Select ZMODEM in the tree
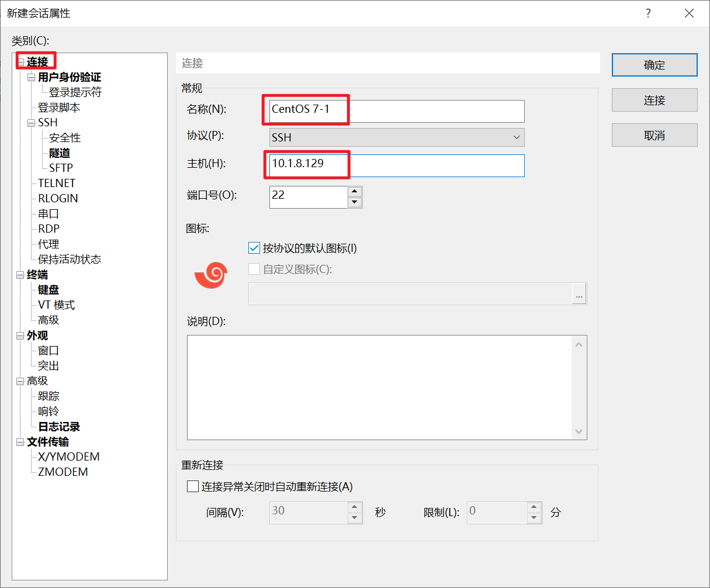This screenshot has height=588, width=710. coord(63,472)
